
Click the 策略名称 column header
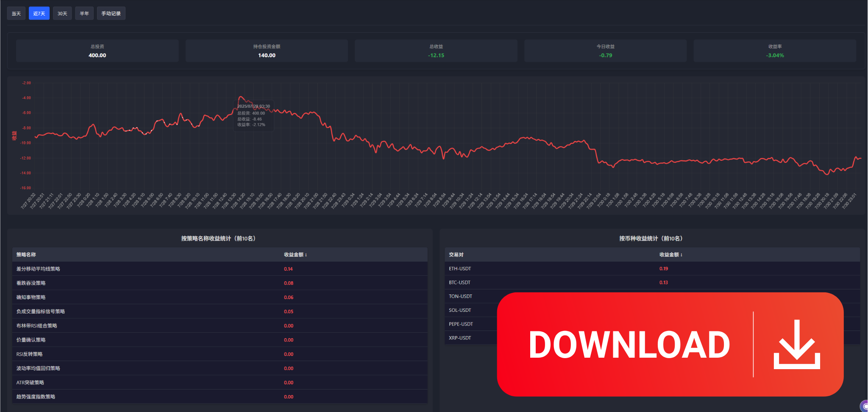pyautogui.click(x=25, y=254)
